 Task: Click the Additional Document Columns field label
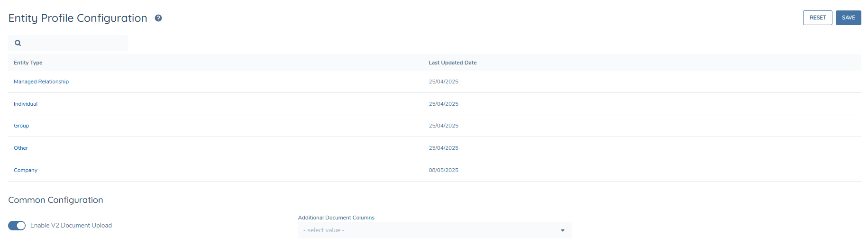coord(336,218)
